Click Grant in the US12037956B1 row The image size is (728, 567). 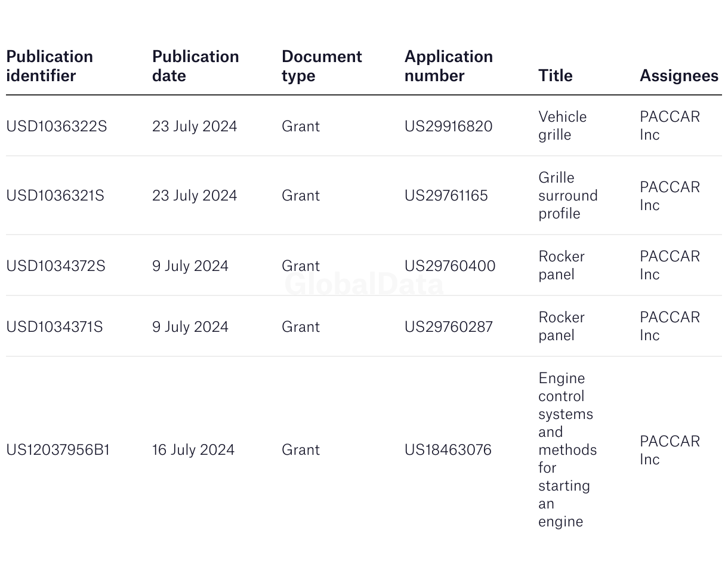pyautogui.click(x=300, y=450)
